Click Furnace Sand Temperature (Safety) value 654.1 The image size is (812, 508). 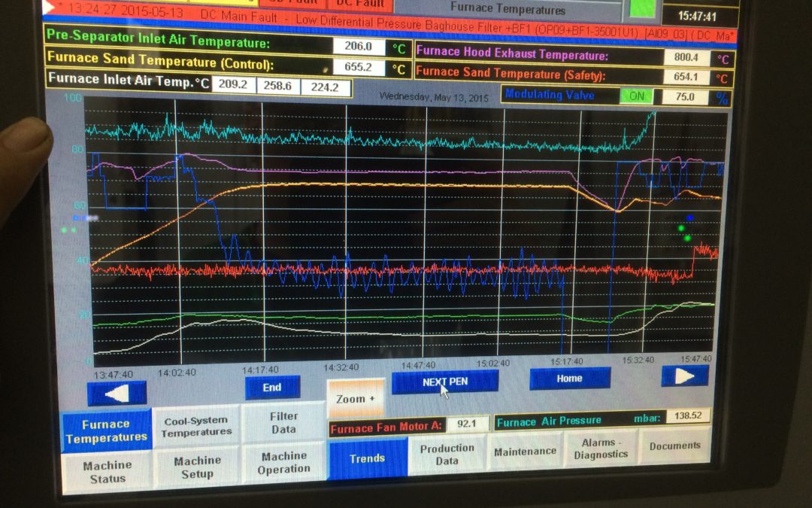[x=686, y=77]
